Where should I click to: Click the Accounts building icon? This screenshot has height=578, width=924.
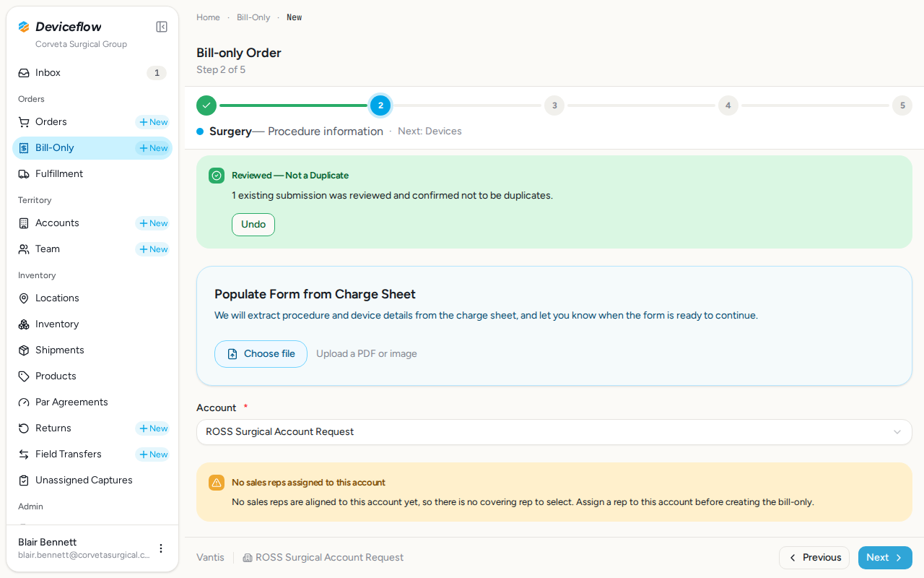tap(24, 223)
